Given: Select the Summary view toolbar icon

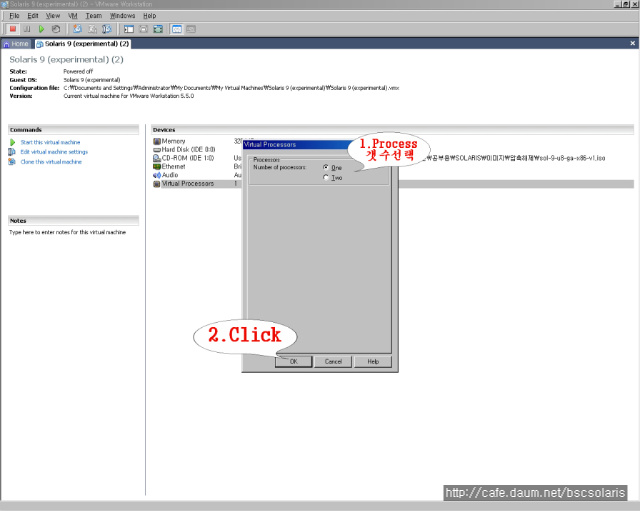Looking at the screenshot, I should pyautogui.click(x=177, y=29).
